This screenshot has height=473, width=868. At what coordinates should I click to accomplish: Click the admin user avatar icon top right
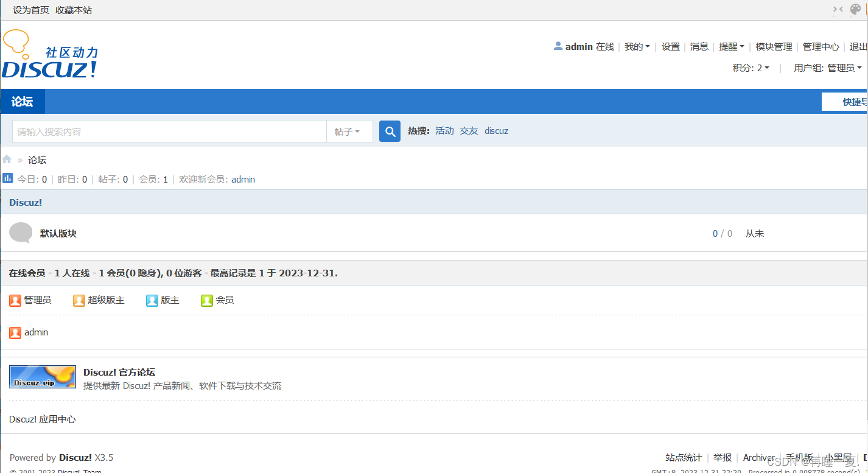(x=558, y=46)
